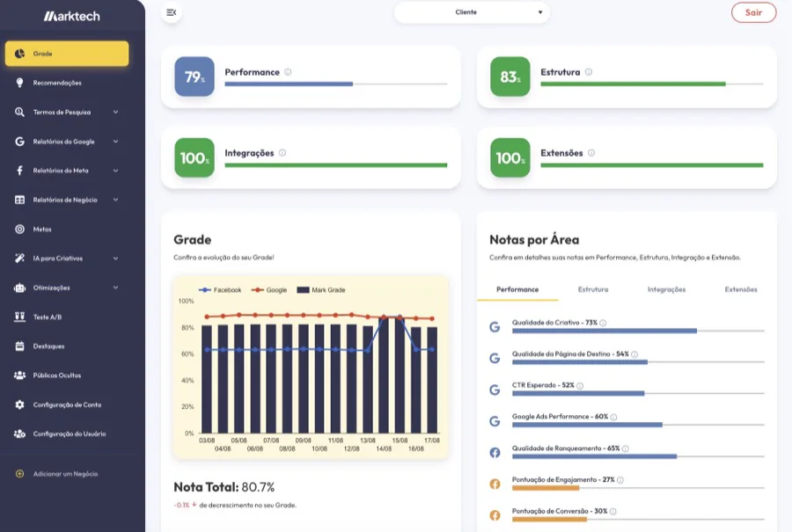Toggle Google series in chart legend
Image resolution: width=792 pixels, height=532 pixels.
tap(269, 290)
